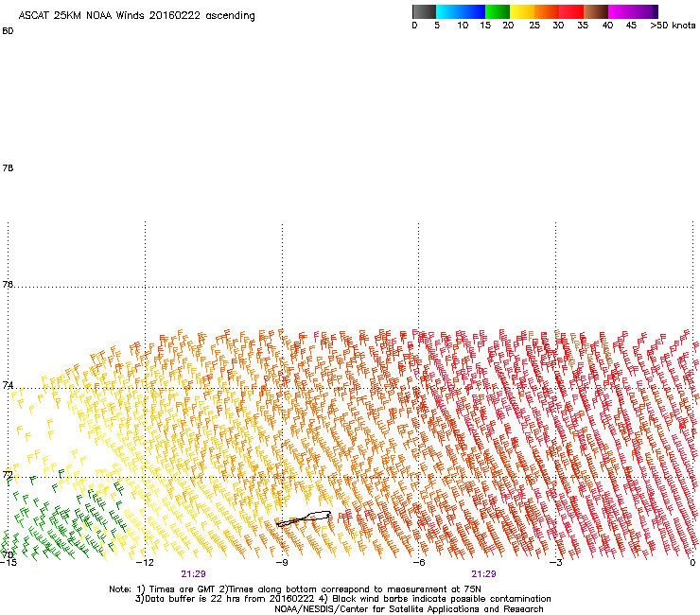Click the longitude label -9
Image resolution: width=700 pixels, height=615 pixels.
tap(282, 562)
